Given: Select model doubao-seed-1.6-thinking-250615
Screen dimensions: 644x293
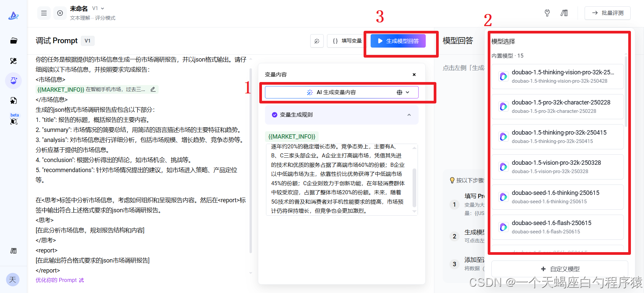Looking at the screenshot, I should tap(557, 197).
